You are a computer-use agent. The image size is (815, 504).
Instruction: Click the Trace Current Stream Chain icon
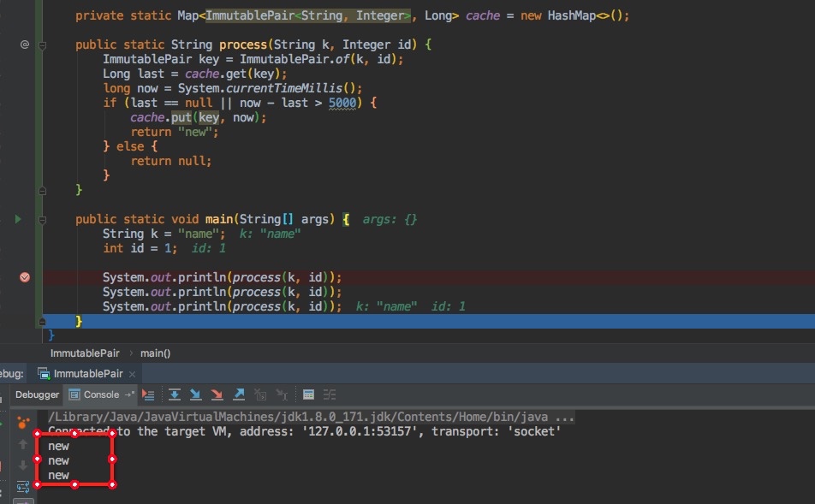(330, 394)
